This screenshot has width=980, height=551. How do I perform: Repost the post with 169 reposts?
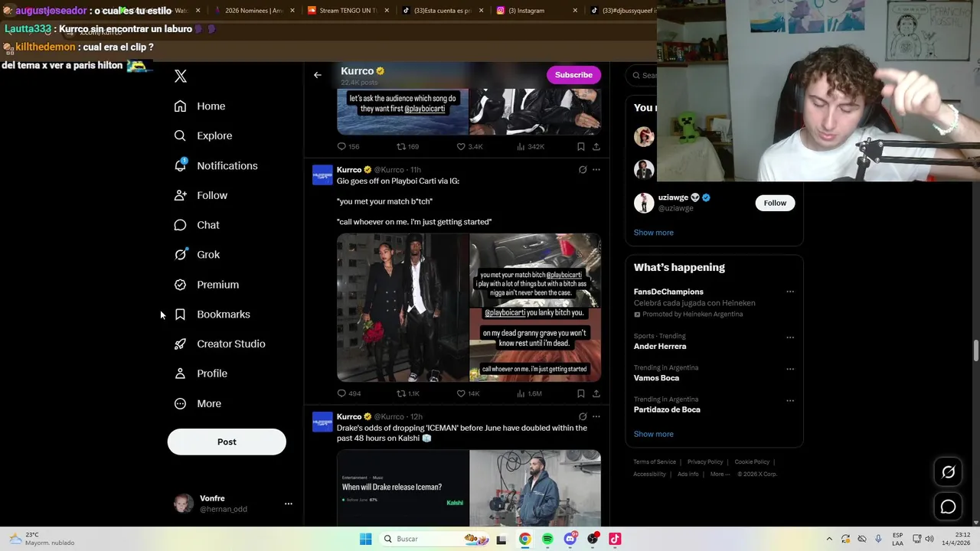(x=401, y=146)
